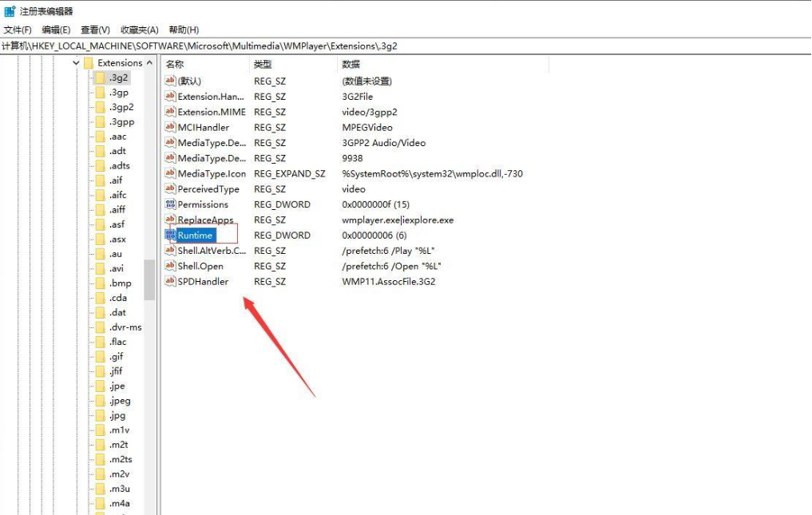This screenshot has width=812, height=515.
Task: Select the .au tree key
Action: tap(116, 254)
